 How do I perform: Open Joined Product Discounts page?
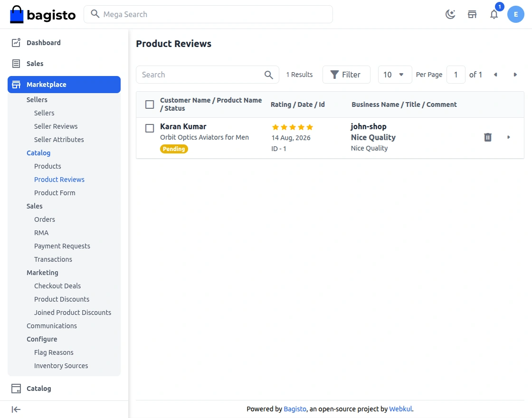(x=73, y=313)
